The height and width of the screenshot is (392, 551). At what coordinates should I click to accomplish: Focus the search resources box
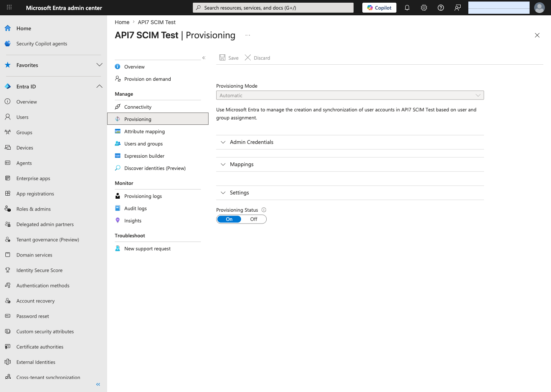click(273, 8)
